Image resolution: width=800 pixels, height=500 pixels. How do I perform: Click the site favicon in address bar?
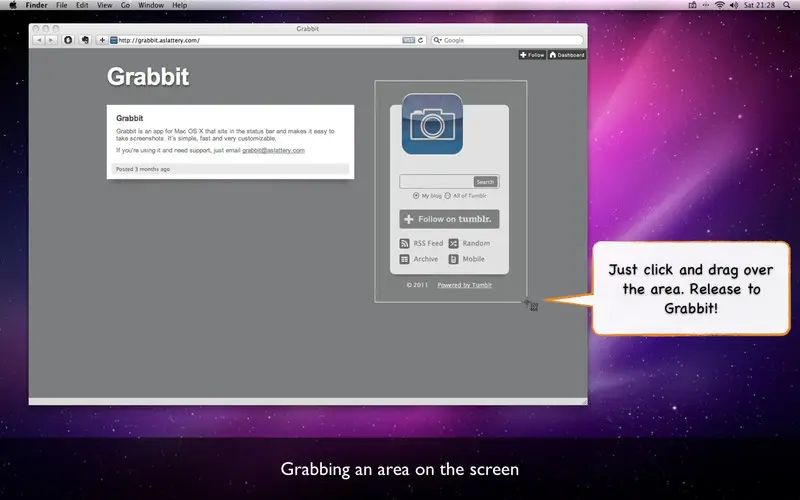[114, 40]
